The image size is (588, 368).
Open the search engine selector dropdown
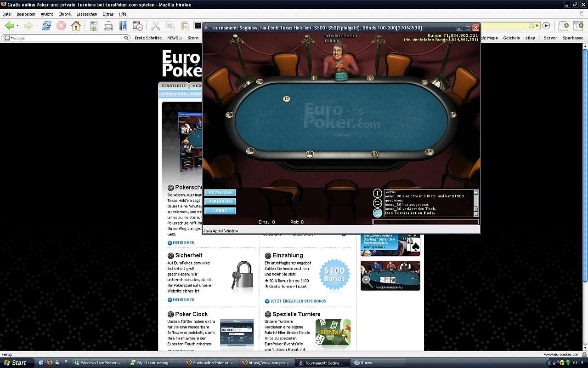(x=7, y=38)
